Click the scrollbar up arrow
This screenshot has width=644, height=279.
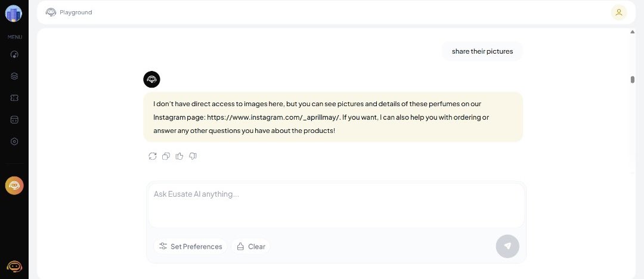633,32
